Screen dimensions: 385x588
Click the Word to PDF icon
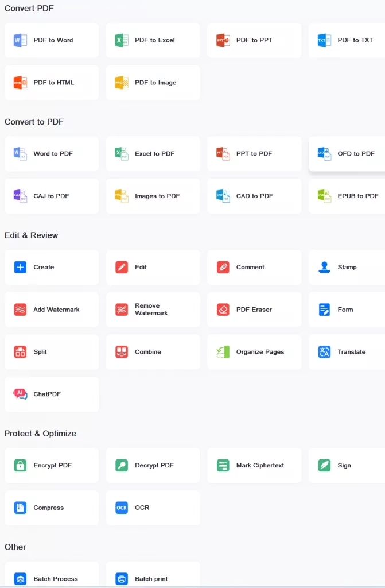click(x=20, y=154)
